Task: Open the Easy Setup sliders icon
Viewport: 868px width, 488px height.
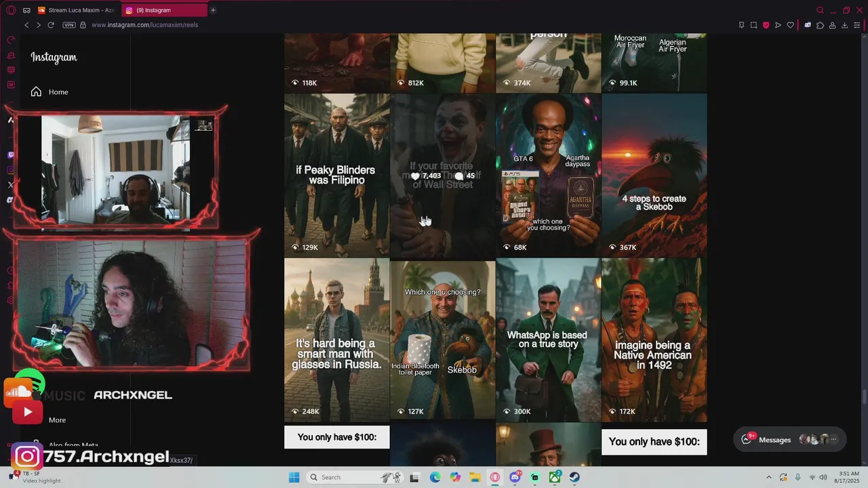Action: 857,25
